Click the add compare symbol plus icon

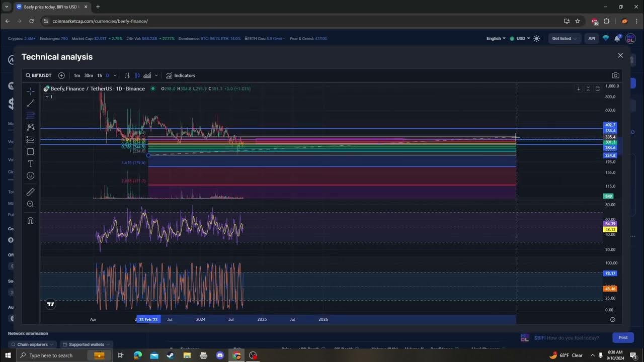point(61,75)
